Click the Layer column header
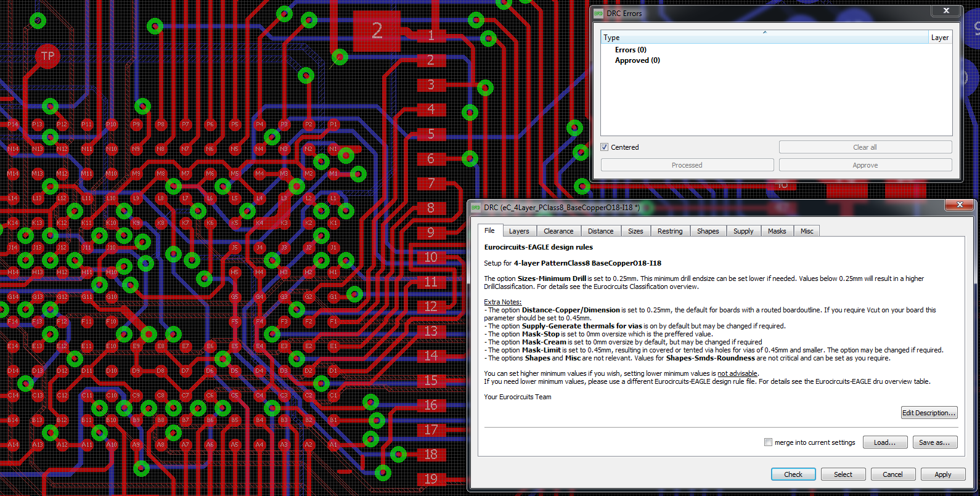The height and width of the screenshot is (496, 980). click(x=939, y=38)
